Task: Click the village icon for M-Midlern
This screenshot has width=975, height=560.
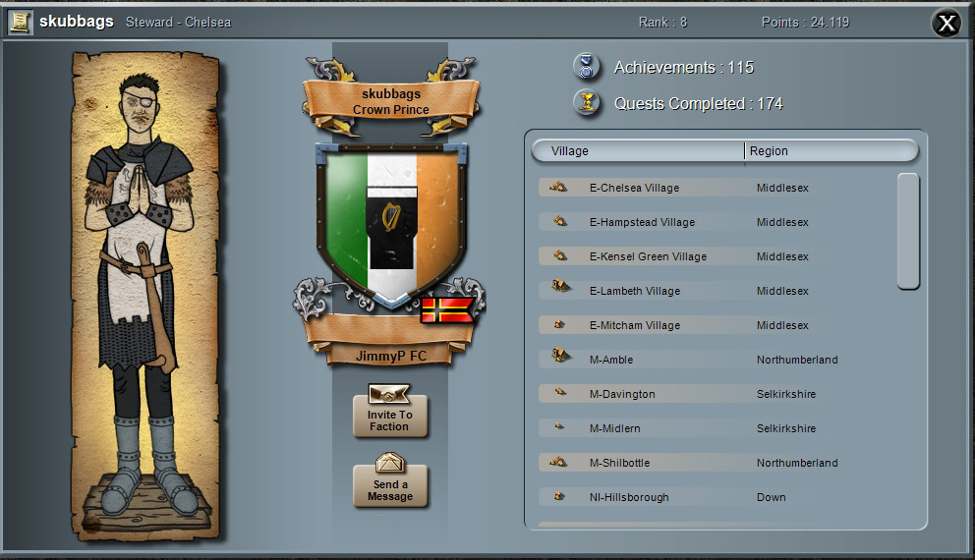Action: 559,426
